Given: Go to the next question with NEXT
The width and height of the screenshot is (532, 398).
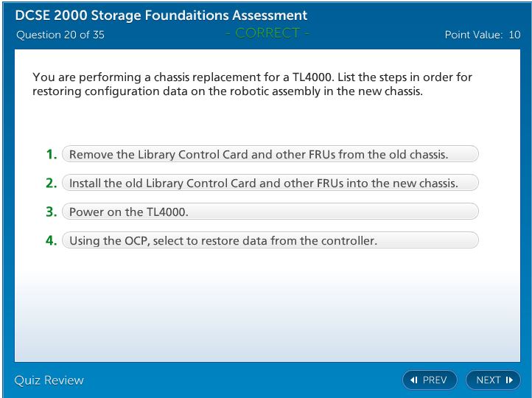Looking at the screenshot, I should pyautogui.click(x=493, y=380).
